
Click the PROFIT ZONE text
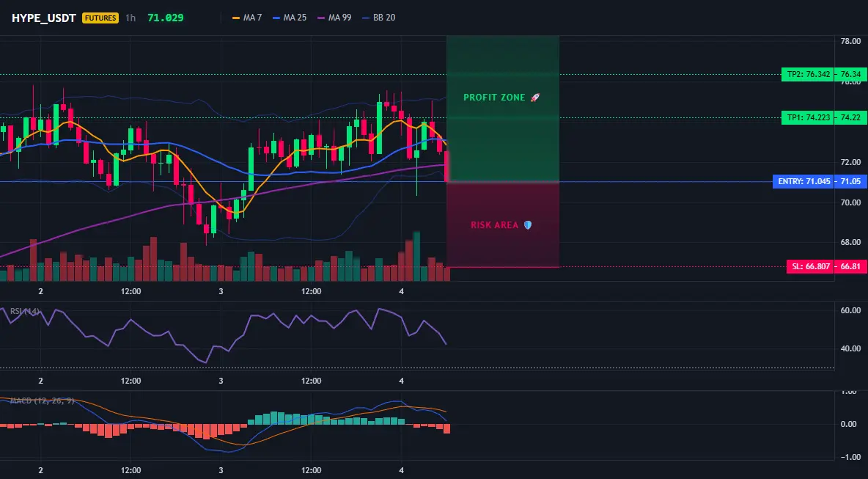(x=494, y=98)
